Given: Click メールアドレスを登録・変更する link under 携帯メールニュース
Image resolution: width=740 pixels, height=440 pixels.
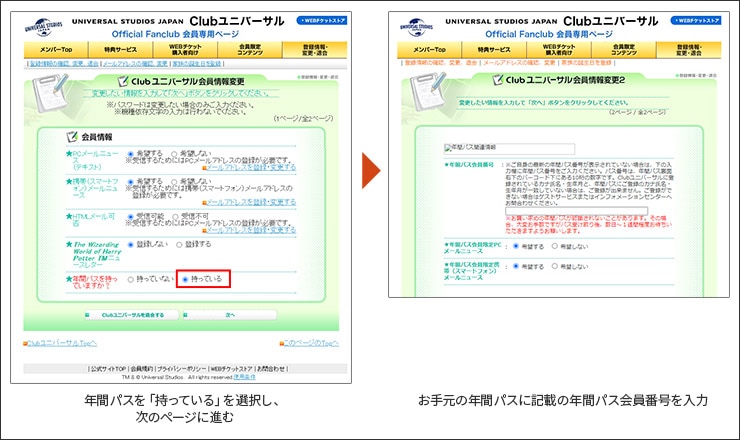Looking at the screenshot, I should point(251,202).
